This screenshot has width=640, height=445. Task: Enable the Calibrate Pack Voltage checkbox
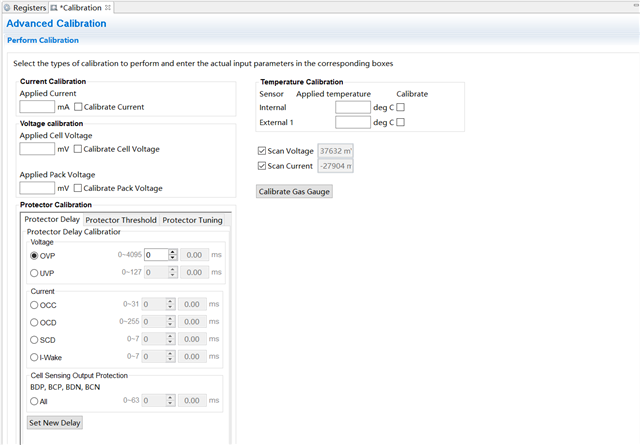pos(78,188)
